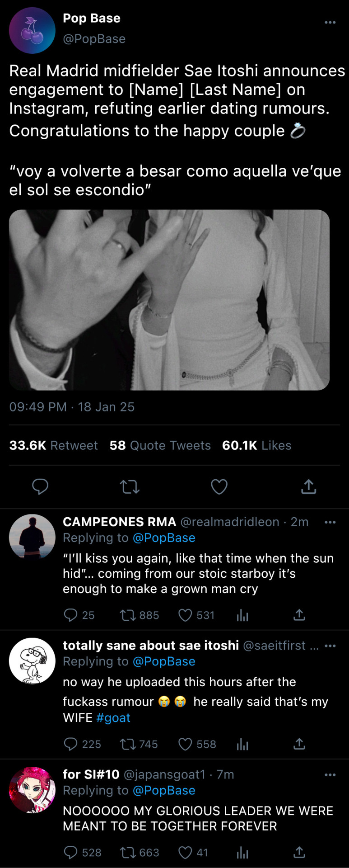Reply to the saeitfirst comment
Viewport: 349px width, 868px height.
click(70, 744)
